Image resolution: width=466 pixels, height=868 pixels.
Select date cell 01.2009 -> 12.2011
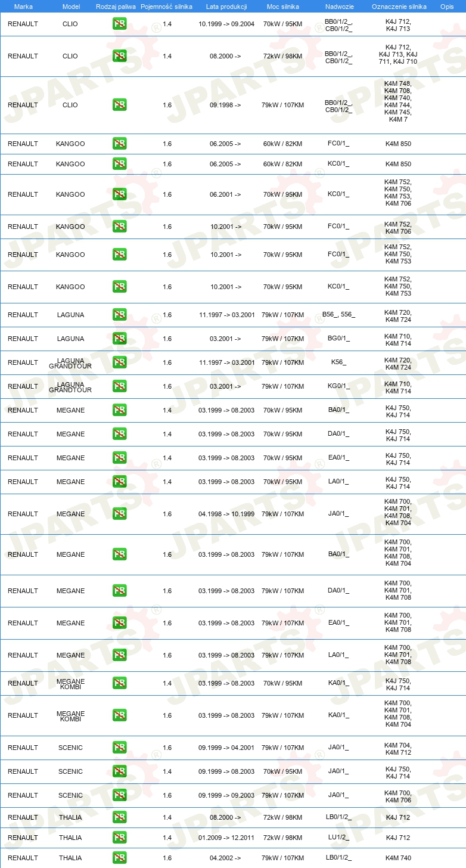point(226,838)
